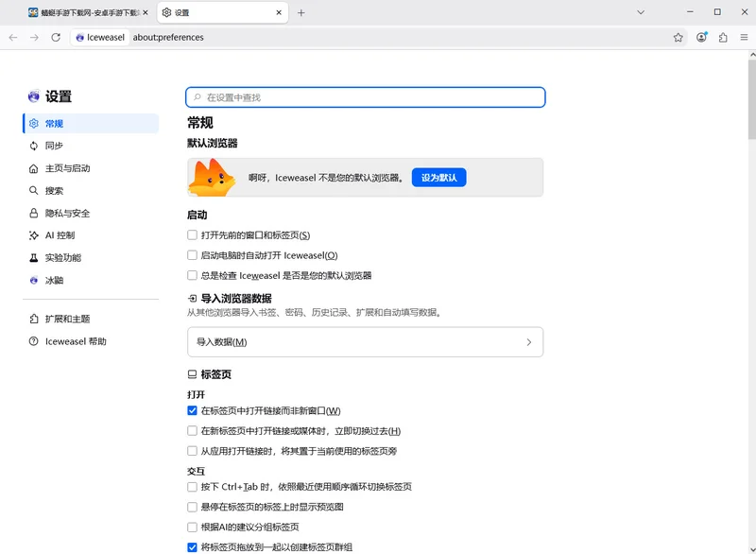
Task: Click the forward navigation arrow
Action: [x=34, y=37]
